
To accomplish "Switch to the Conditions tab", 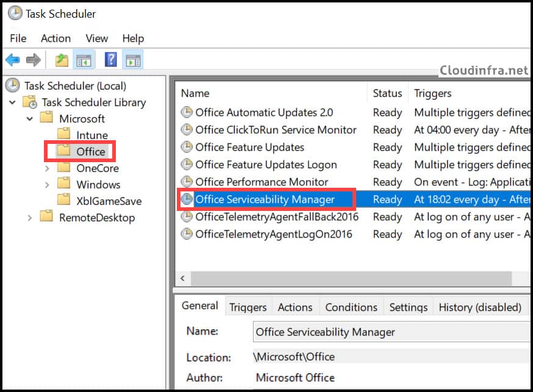I will click(x=351, y=307).
